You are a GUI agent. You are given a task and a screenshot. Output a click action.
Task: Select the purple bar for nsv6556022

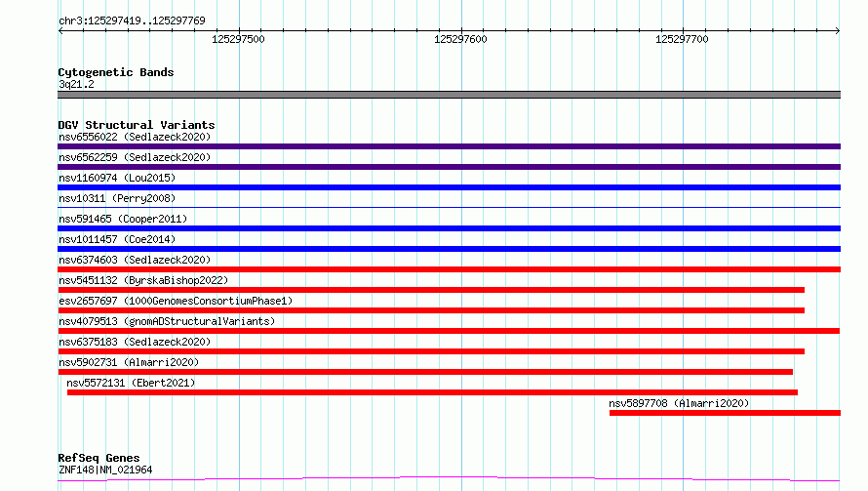[x=449, y=146]
